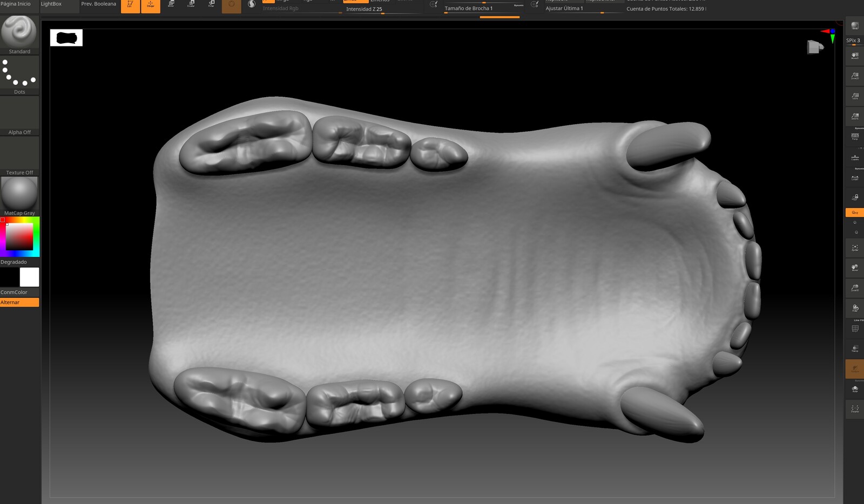
Task: Select the Rotate (Rotar) transform tool
Action: (211, 5)
